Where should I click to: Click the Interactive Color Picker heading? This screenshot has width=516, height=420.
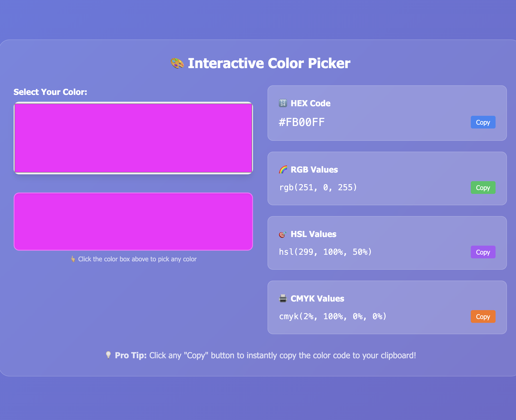tap(269, 63)
